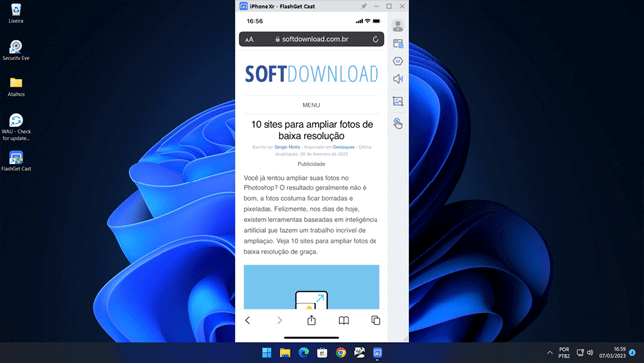Open volume icon in system tray

point(590,353)
